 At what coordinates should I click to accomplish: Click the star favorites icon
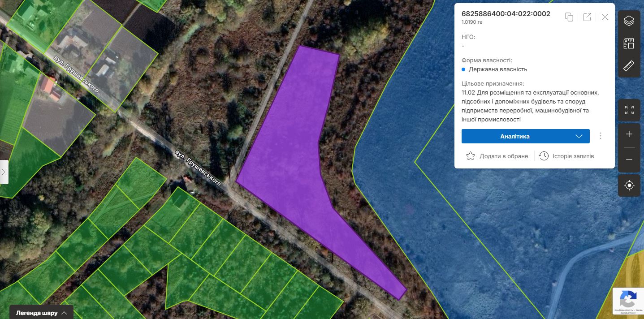(x=471, y=156)
